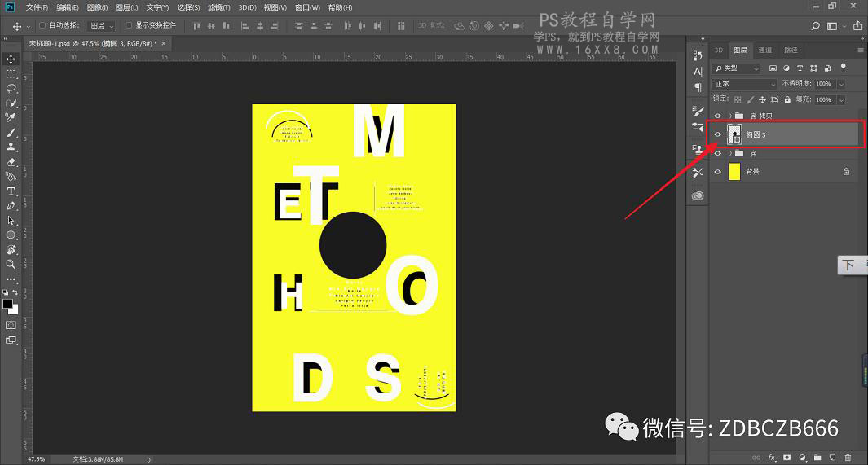Viewport: 868px width, 465px height.
Task: Open the 不透明度 opacity dropdown arrow
Action: tap(841, 84)
